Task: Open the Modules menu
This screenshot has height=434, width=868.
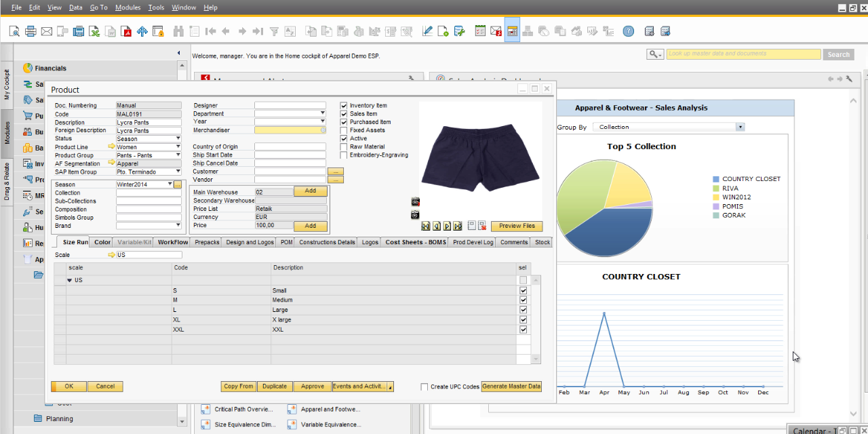Action: coord(127,7)
